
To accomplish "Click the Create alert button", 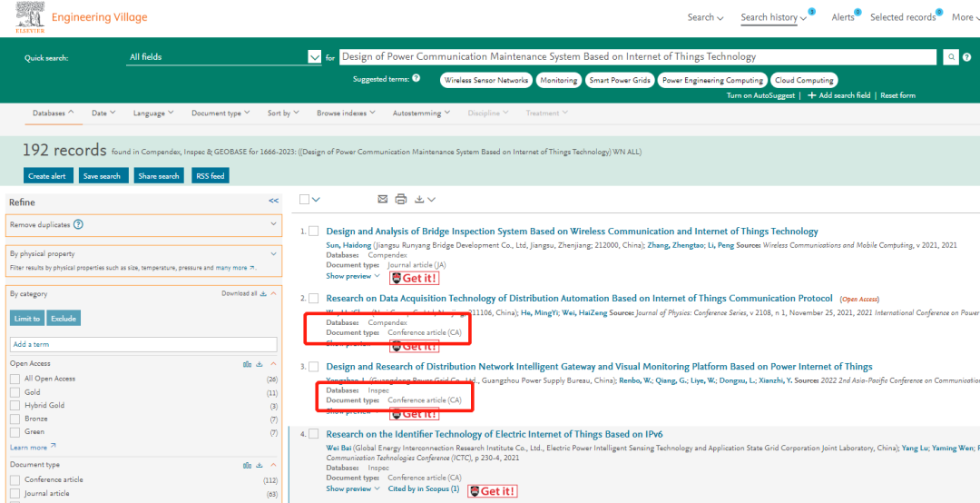I will [x=49, y=176].
